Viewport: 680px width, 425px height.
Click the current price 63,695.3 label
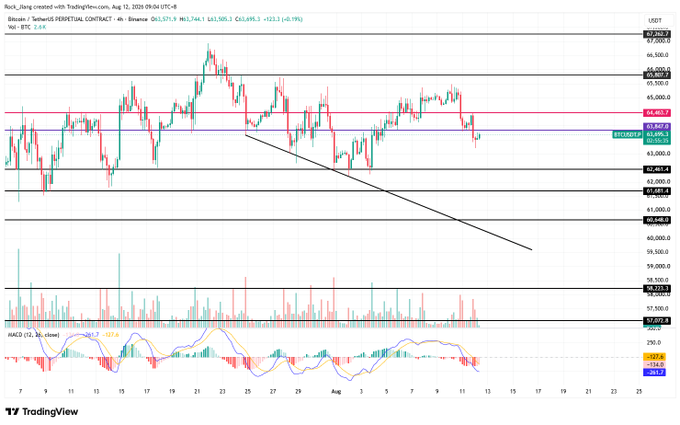(x=657, y=134)
